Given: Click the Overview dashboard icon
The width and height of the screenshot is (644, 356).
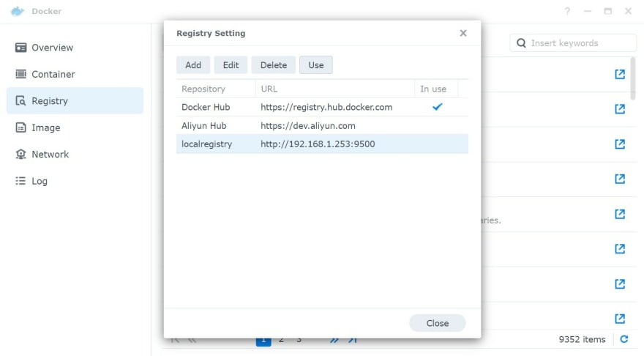Looking at the screenshot, I should tap(20, 48).
